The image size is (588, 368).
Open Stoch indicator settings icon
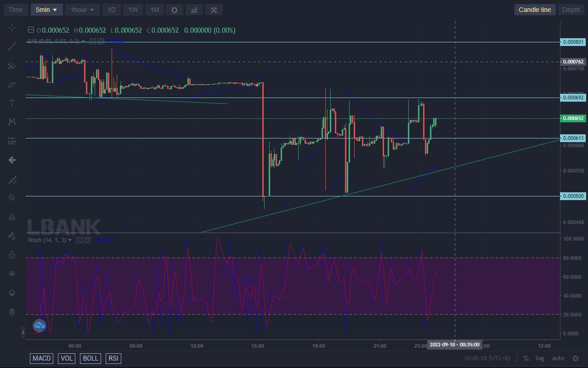coord(79,240)
